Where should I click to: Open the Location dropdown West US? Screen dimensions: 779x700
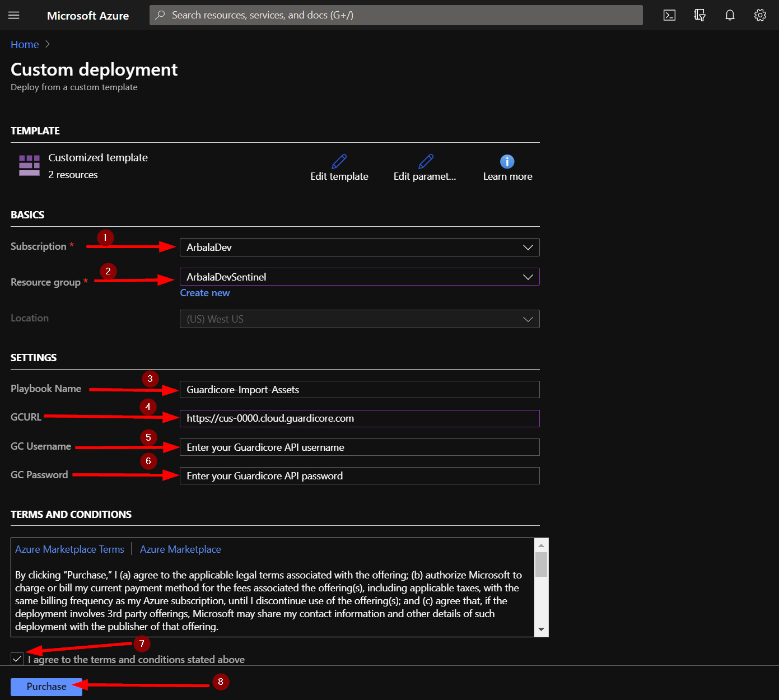(x=360, y=319)
